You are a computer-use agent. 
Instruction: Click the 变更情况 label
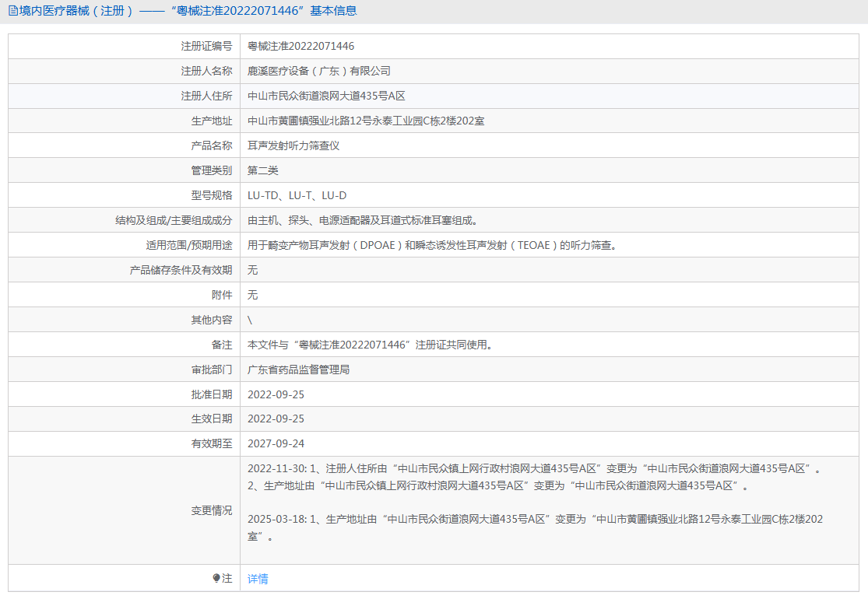[x=212, y=510]
